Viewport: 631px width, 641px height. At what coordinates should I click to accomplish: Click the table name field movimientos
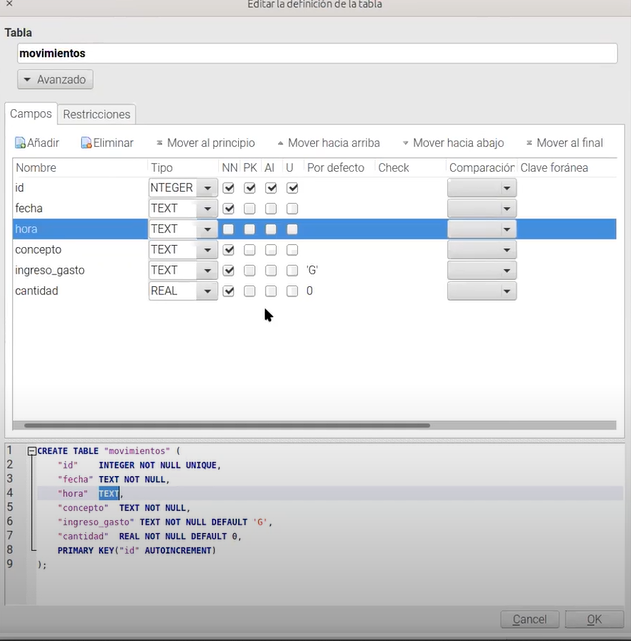point(317,54)
